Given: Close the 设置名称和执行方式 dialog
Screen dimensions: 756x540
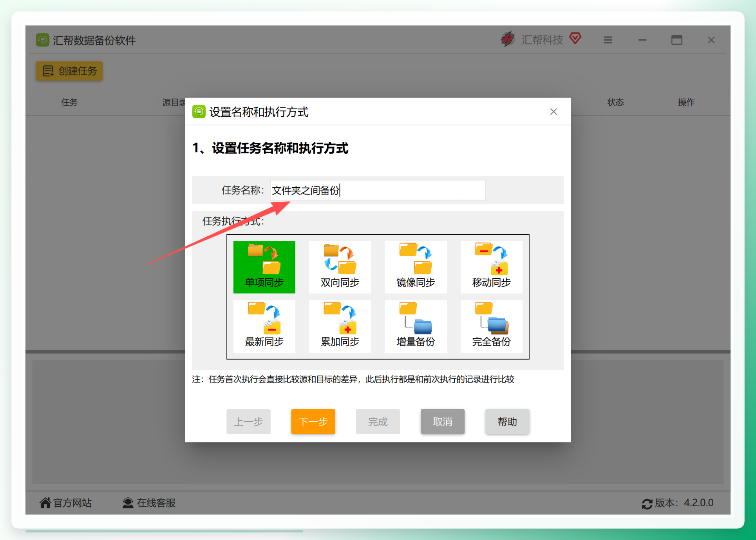Looking at the screenshot, I should tap(553, 112).
